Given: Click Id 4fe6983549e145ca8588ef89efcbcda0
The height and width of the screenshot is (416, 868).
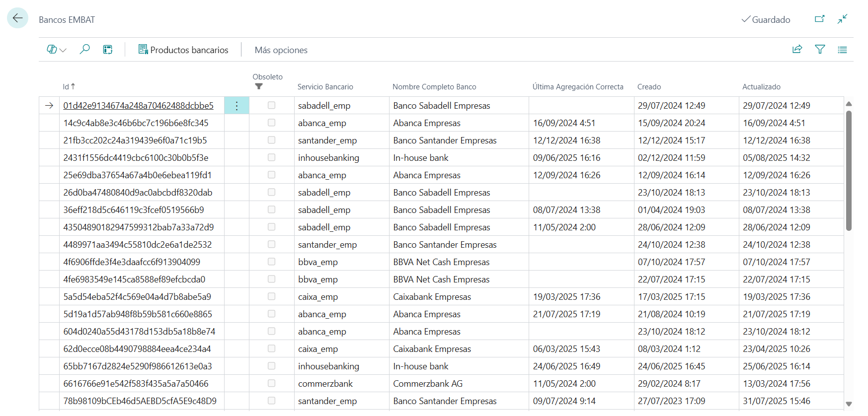Looking at the screenshot, I should pos(134,279).
